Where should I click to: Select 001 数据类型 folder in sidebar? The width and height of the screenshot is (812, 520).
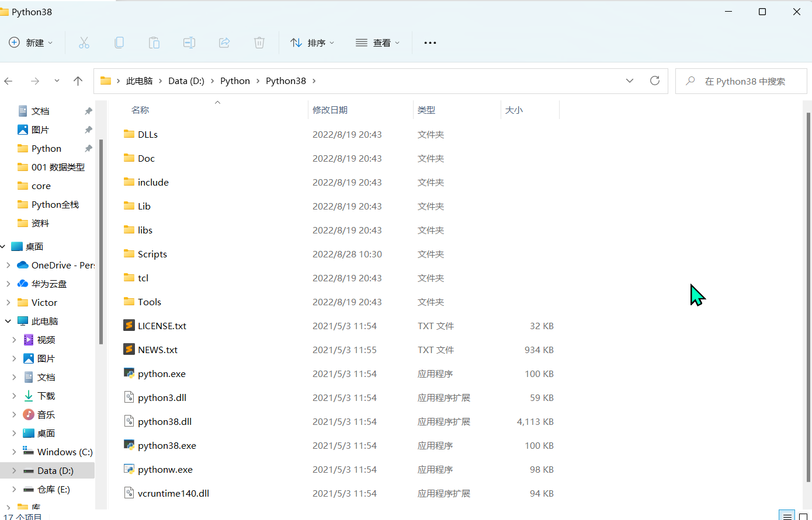pos(51,167)
